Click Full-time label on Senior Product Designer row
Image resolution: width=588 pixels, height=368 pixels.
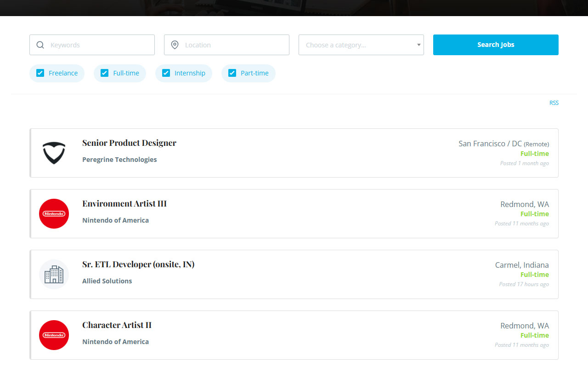(535, 154)
